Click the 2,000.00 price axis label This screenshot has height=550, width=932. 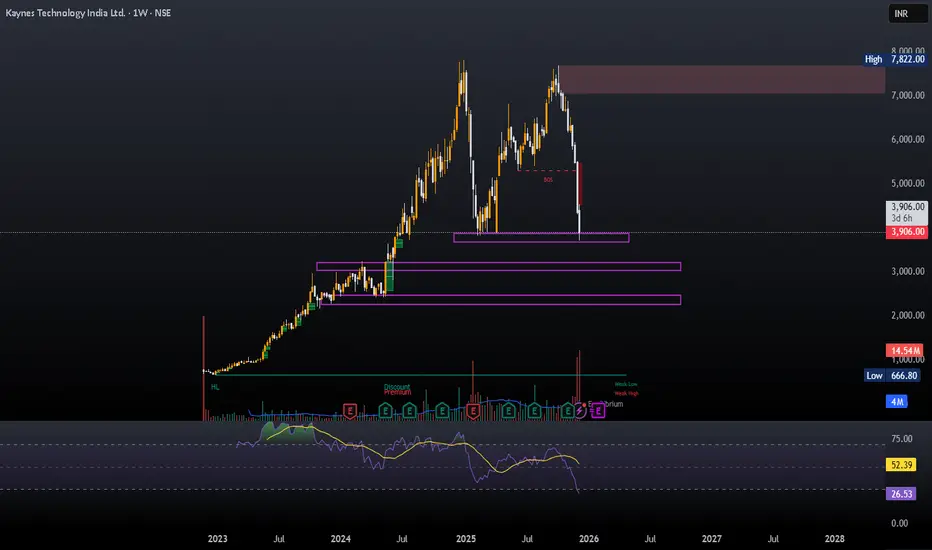coord(908,315)
